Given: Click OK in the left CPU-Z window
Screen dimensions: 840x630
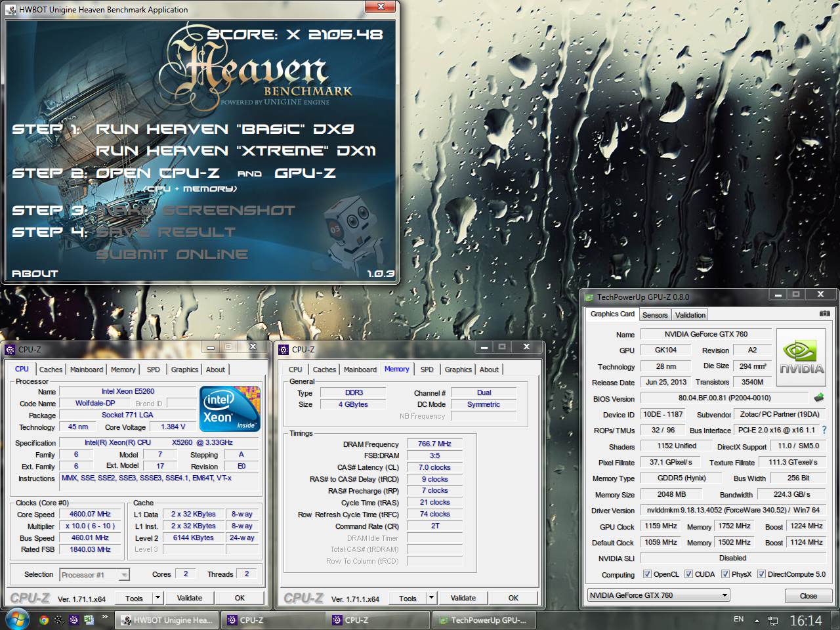Looking at the screenshot, I should coord(240,598).
